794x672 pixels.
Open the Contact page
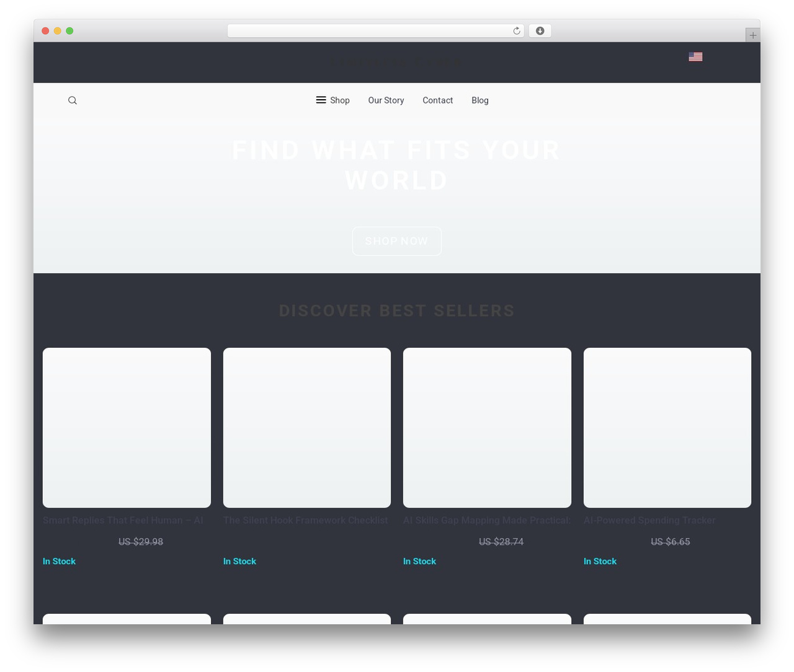(x=438, y=100)
